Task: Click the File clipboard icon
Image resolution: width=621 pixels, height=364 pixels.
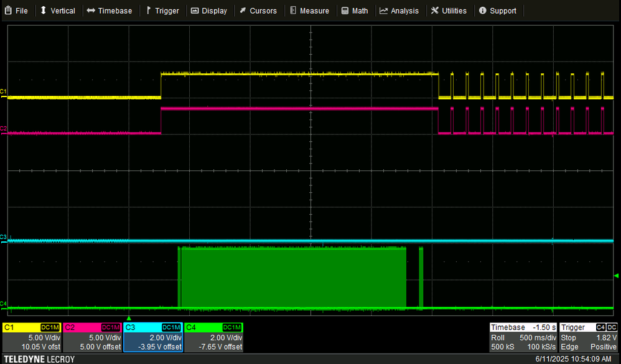Action: point(8,11)
